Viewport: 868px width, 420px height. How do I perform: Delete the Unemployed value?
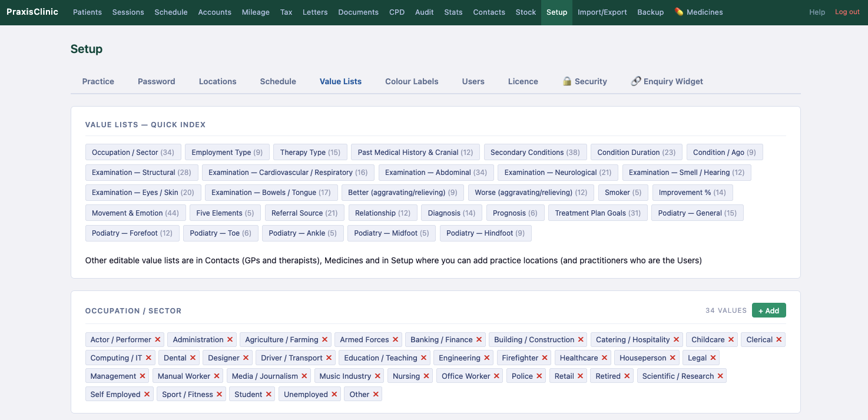[334, 395]
